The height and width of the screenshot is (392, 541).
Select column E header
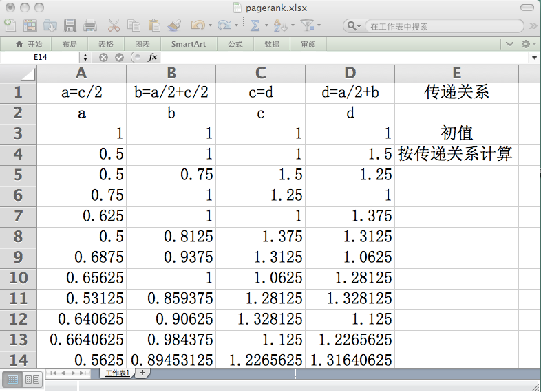(x=457, y=74)
